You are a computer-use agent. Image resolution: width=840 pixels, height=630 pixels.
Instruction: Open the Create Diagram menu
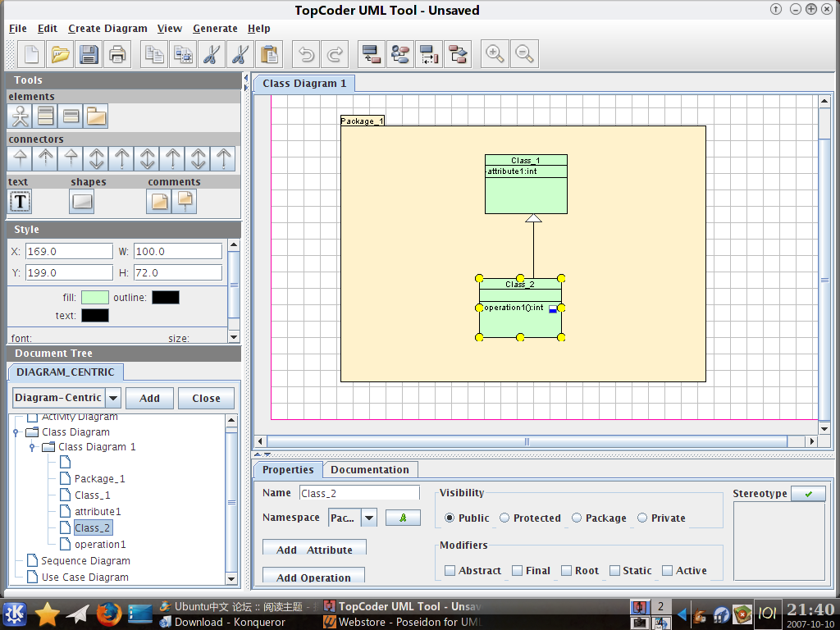pyautogui.click(x=107, y=29)
